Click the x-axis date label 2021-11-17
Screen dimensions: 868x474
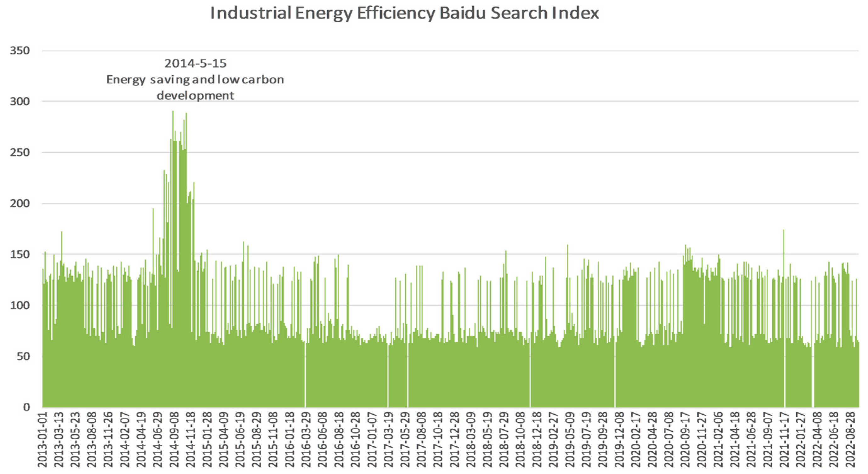(785, 440)
